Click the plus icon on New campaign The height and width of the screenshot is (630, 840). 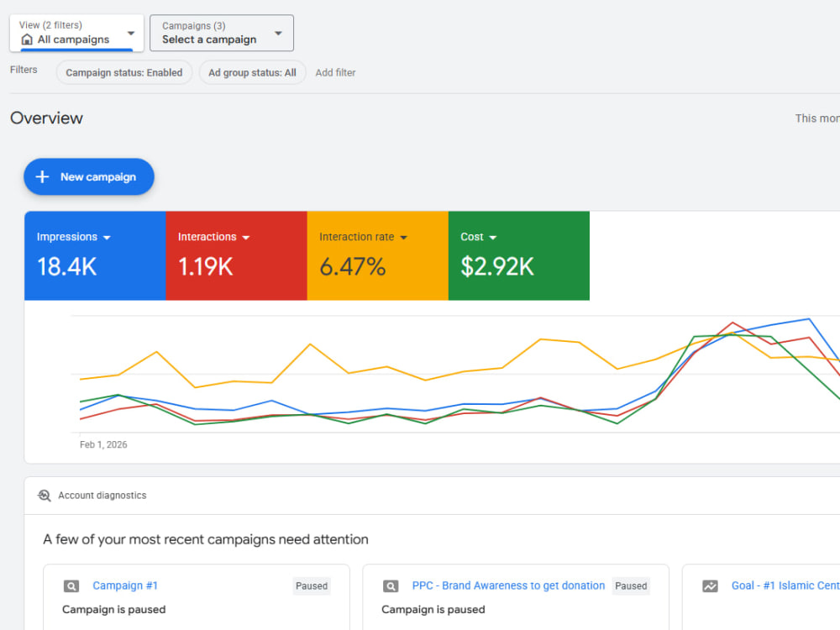(42, 176)
